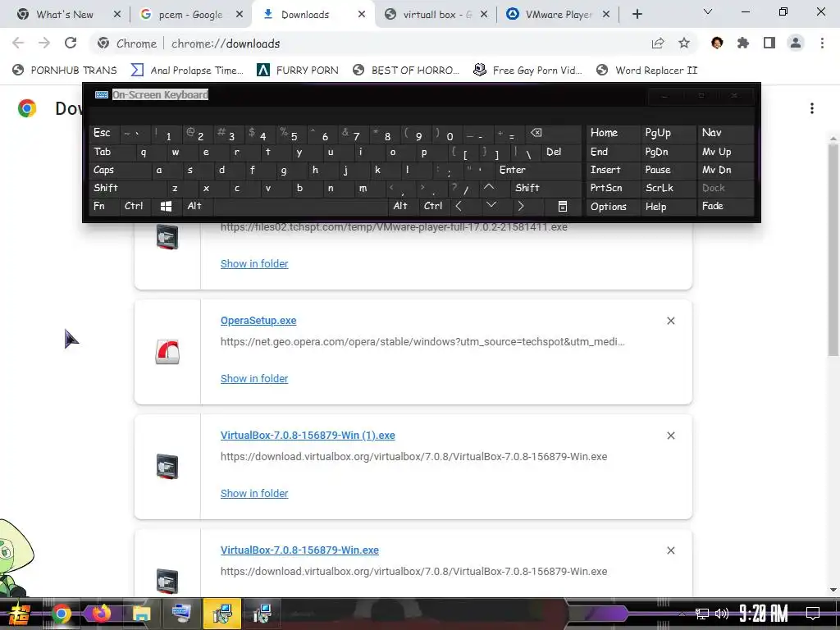Viewport: 840px width, 630px height.
Task: Open the Downloads page more actions menu
Action: click(812, 109)
